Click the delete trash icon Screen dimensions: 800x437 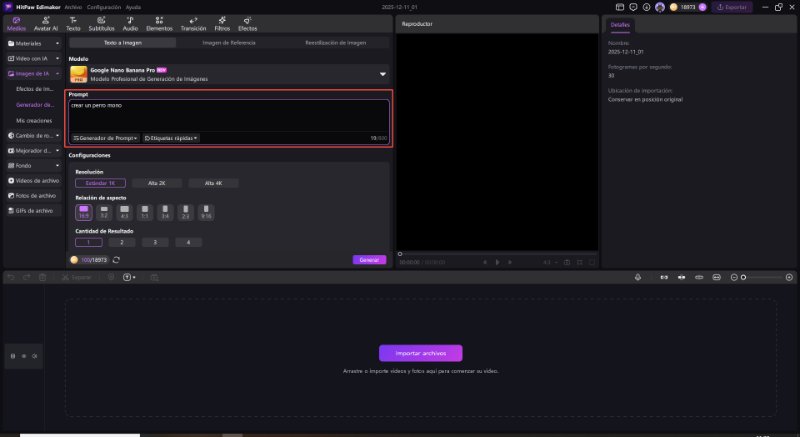pyautogui.click(x=43, y=277)
